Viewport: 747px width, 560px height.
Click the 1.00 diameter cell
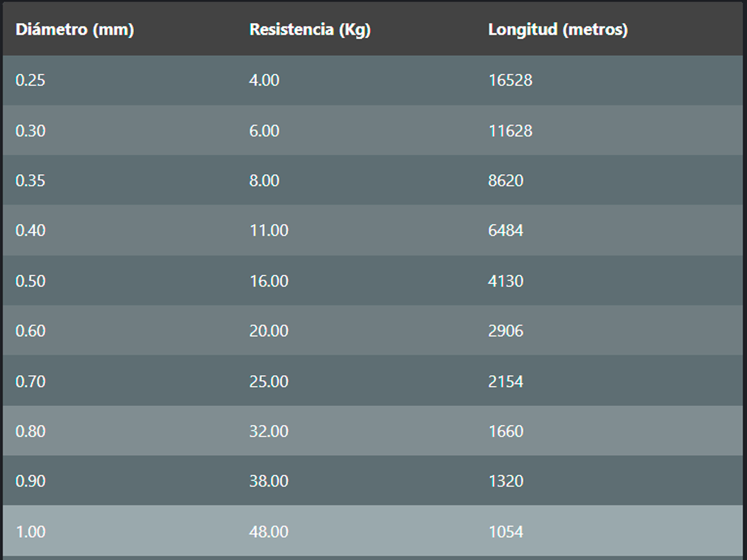(x=30, y=532)
